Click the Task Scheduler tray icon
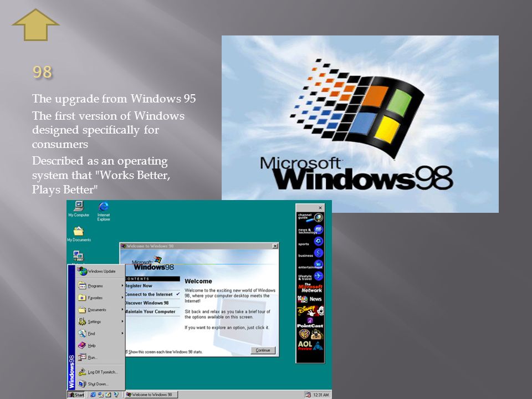Image resolution: width=532 pixels, height=399 pixels. click(308, 395)
